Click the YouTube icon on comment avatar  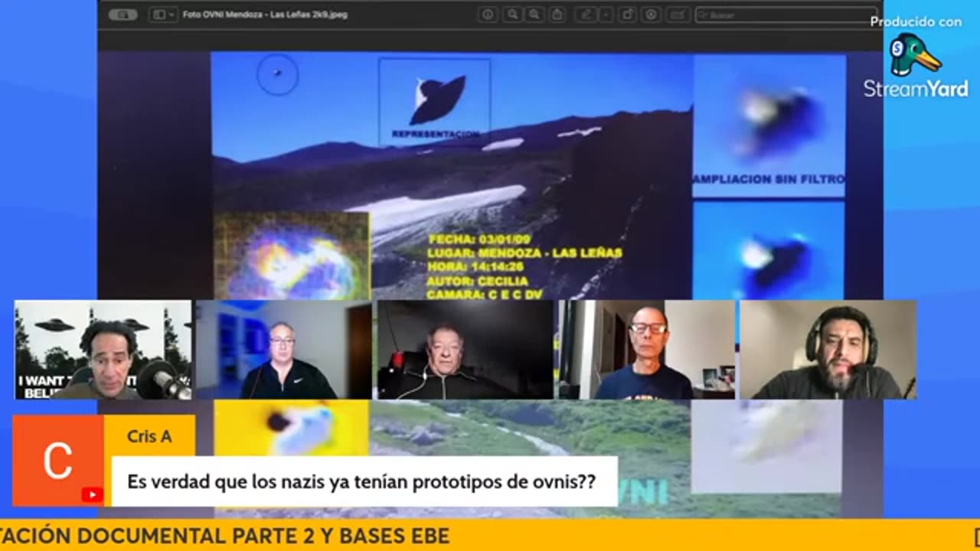[x=92, y=495]
